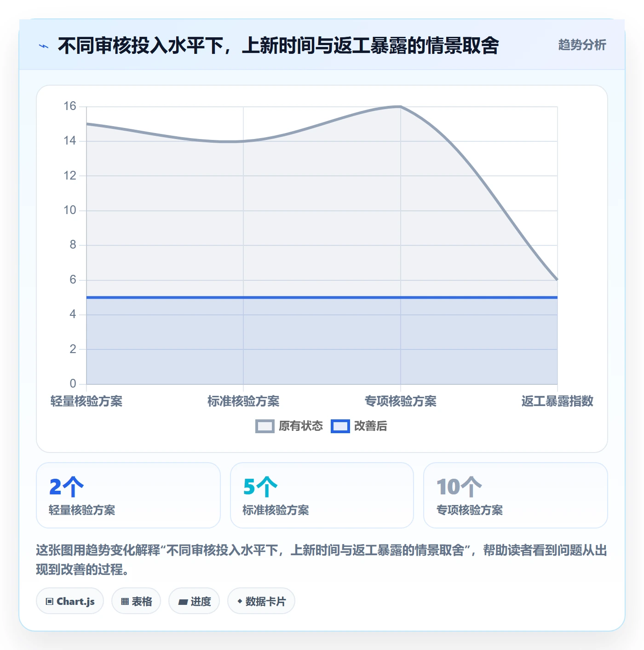Select the 数据卡片 tag chip
Image resolution: width=644 pixels, height=650 pixels.
coord(261,601)
